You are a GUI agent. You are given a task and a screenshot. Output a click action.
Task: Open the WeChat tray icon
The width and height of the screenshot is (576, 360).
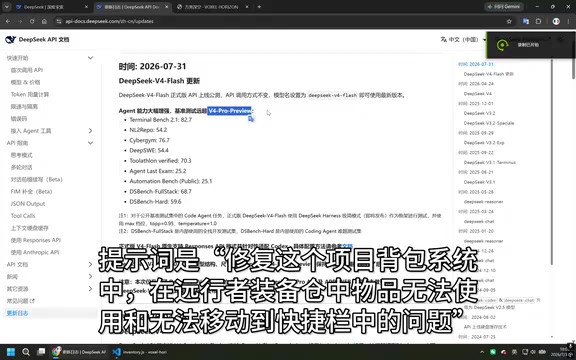[493, 352]
